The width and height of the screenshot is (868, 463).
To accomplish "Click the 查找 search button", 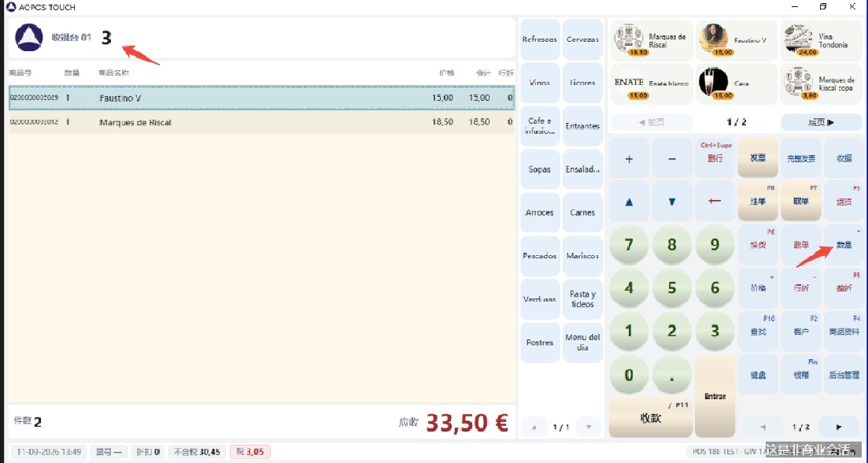I will point(758,332).
